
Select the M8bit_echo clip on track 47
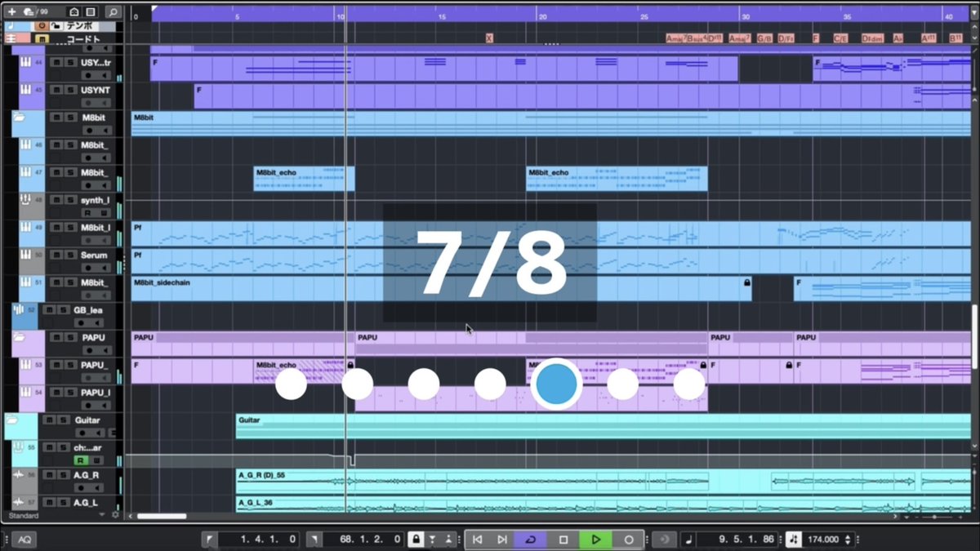(304, 179)
